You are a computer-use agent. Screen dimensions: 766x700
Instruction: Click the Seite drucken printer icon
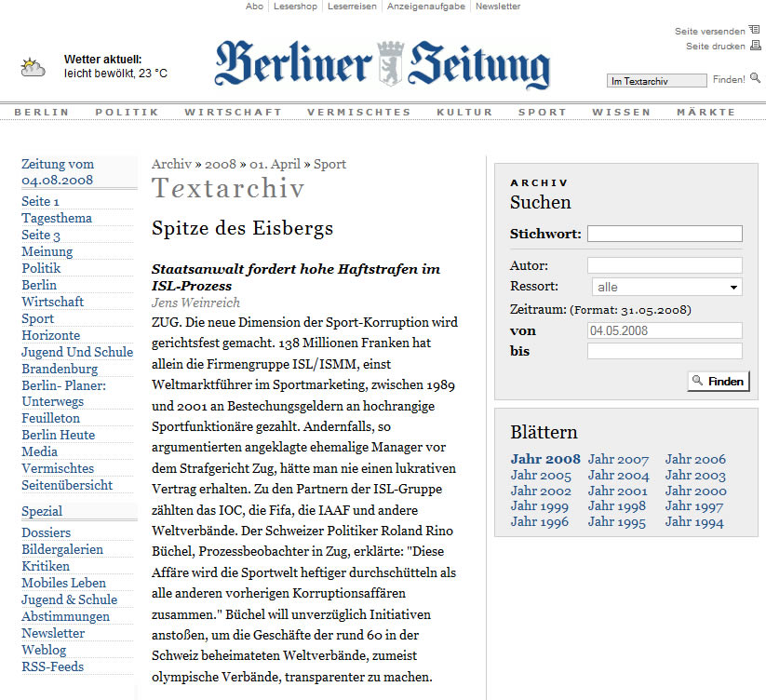[x=755, y=46]
